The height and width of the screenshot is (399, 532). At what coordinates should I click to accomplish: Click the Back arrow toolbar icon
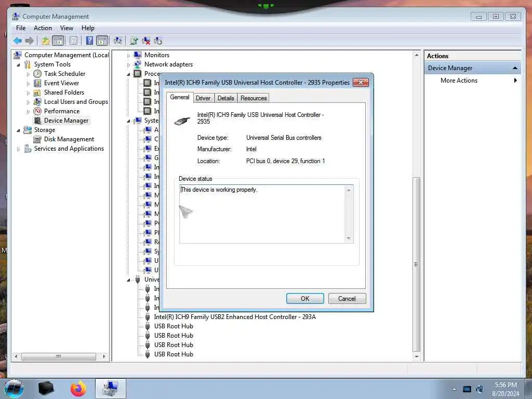click(17, 41)
